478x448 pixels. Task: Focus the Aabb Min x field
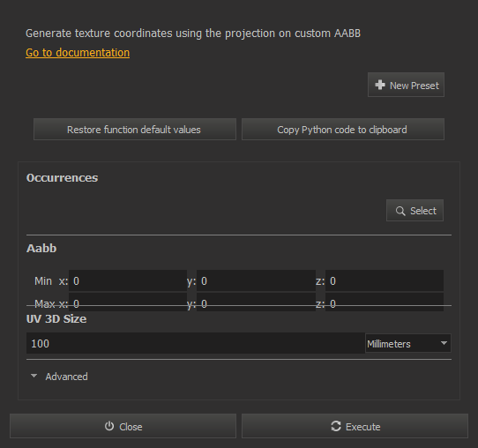pos(128,280)
